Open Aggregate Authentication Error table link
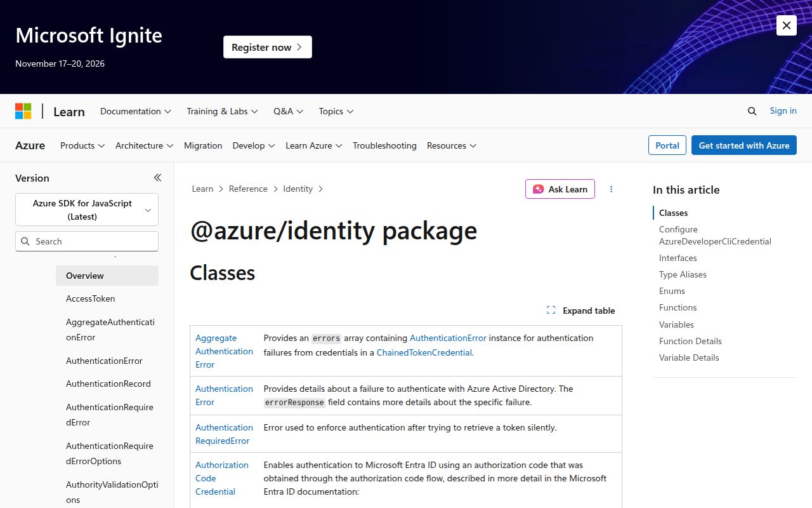The width and height of the screenshot is (812, 508). pyautogui.click(x=224, y=351)
